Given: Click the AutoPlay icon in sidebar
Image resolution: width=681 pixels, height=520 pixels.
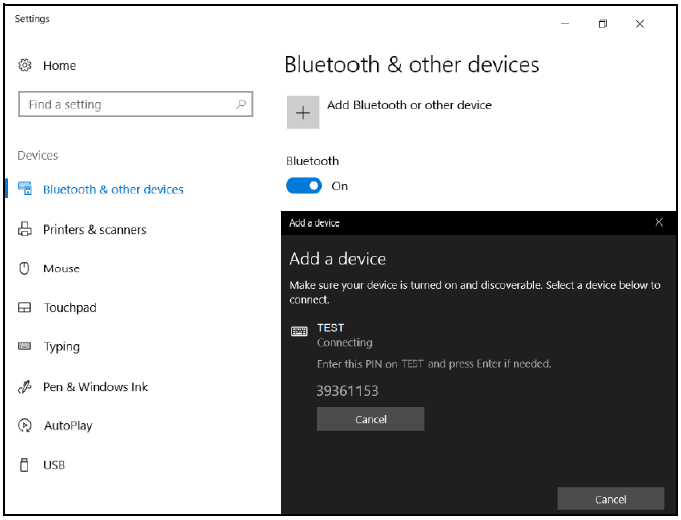Looking at the screenshot, I should [25, 426].
